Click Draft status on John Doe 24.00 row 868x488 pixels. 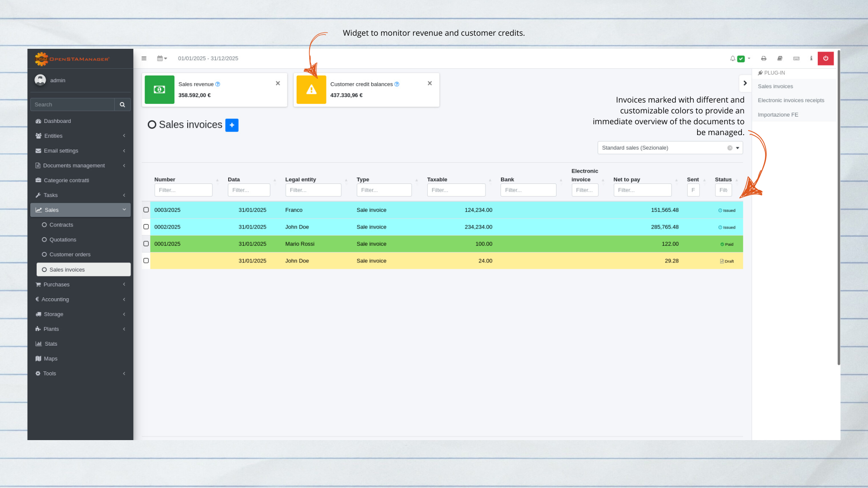pos(727,261)
